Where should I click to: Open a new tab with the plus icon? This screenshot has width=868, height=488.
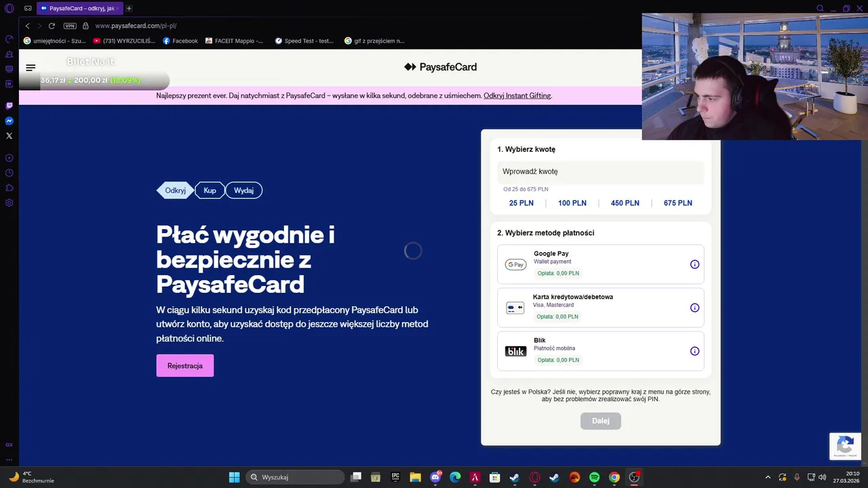pyautogui.click(x=129, y=8)
